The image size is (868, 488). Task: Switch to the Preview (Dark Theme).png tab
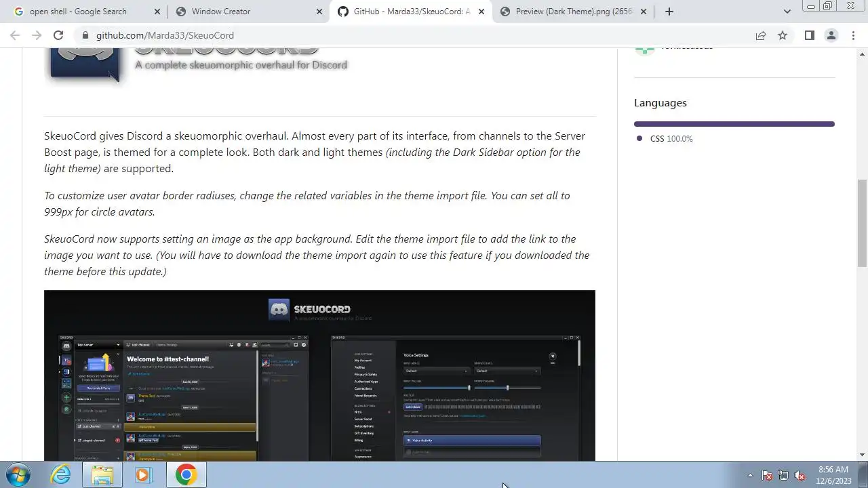click(x=574, y=12)
